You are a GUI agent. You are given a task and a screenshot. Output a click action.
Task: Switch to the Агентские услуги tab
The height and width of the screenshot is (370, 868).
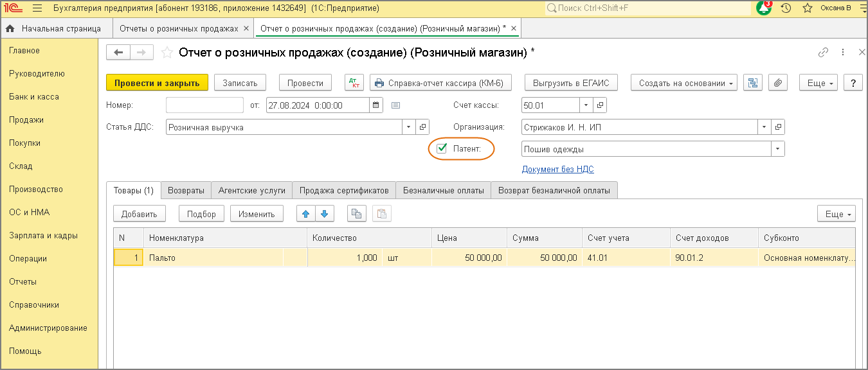252,190
